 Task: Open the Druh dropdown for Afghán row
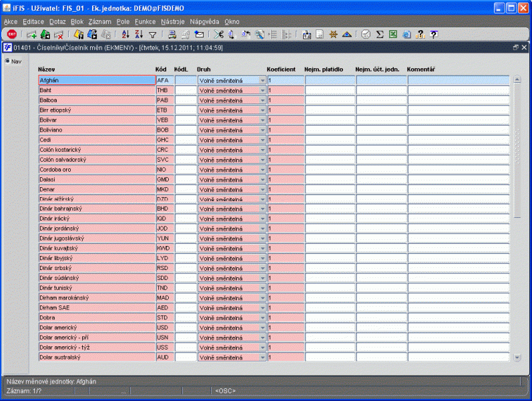pos(262,80)
